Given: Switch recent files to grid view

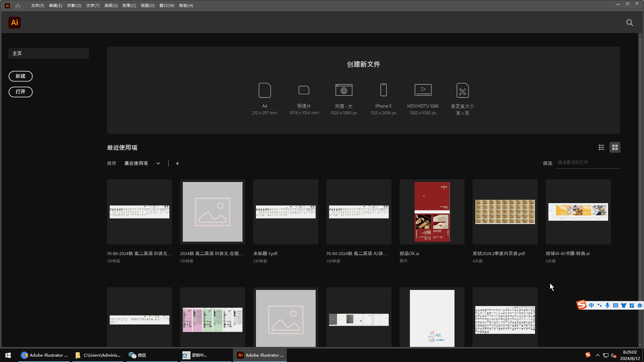Looking at the screenshot, I should pos(615,147).
